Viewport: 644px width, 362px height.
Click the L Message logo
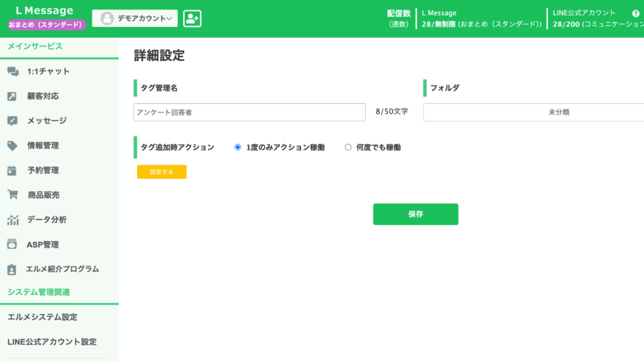point(45,10)
